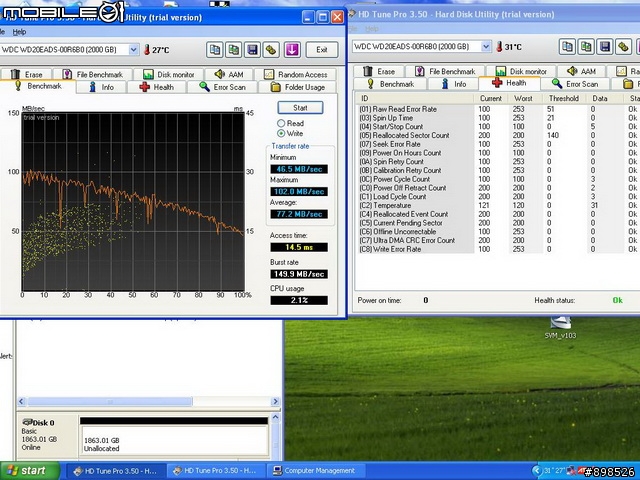640x480 pixels.
Task: Open Error Scan tab in left HD Tune window
Action: point(222,87)
